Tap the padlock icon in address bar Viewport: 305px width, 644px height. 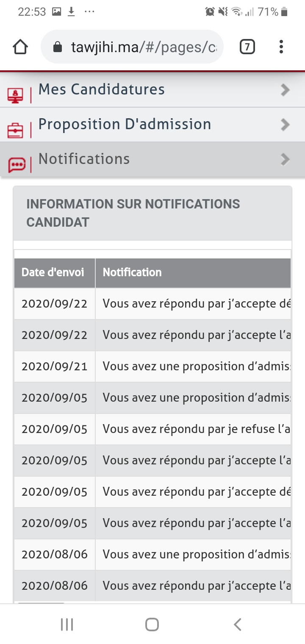click(58, 47)
